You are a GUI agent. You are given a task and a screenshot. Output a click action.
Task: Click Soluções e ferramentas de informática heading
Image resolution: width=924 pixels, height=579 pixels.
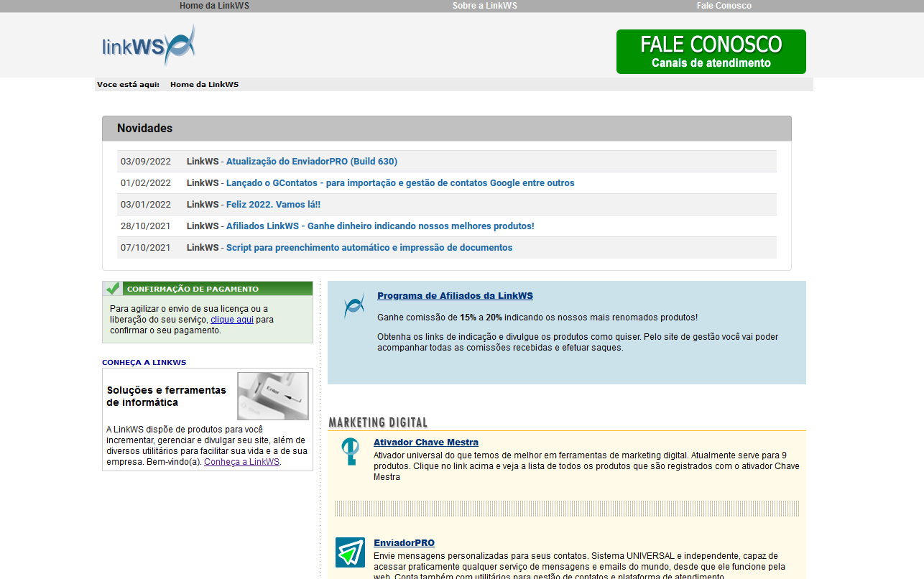(x=167, y=397)
